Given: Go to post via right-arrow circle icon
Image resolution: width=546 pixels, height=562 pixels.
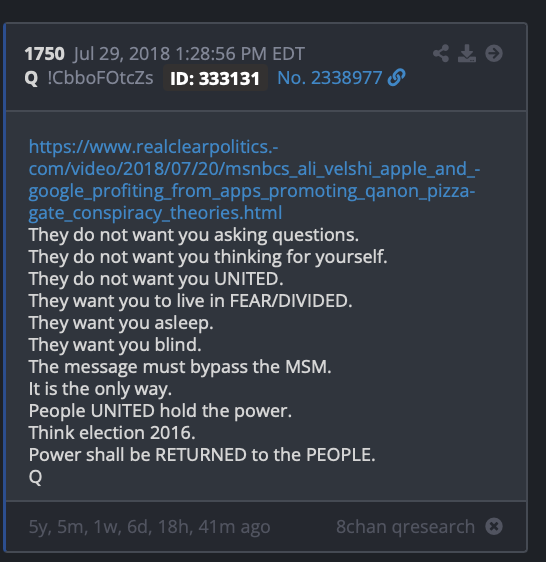Looking at the screenshot, I should pos(494,54).
